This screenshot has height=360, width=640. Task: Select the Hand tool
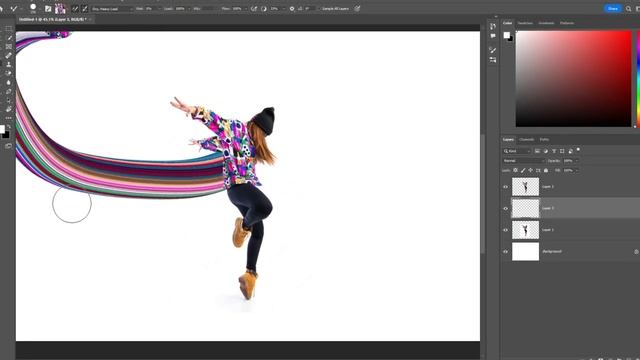(x=9, y=109)
